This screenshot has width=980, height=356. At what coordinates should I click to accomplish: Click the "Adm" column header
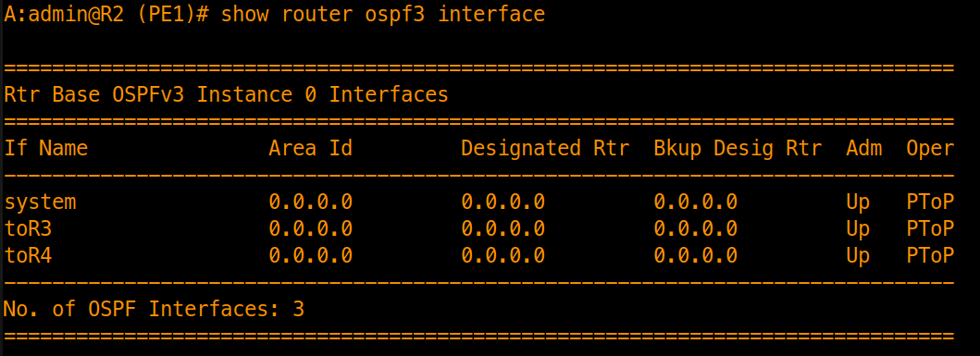[x=864, y=149]
